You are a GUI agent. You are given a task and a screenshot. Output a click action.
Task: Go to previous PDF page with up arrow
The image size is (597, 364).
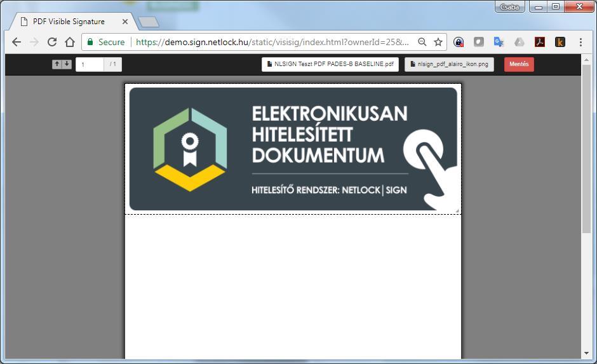point(57,64)
